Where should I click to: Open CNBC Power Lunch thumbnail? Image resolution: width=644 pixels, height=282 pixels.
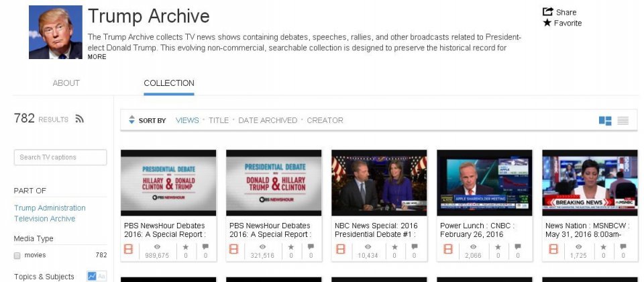[484, 183]
